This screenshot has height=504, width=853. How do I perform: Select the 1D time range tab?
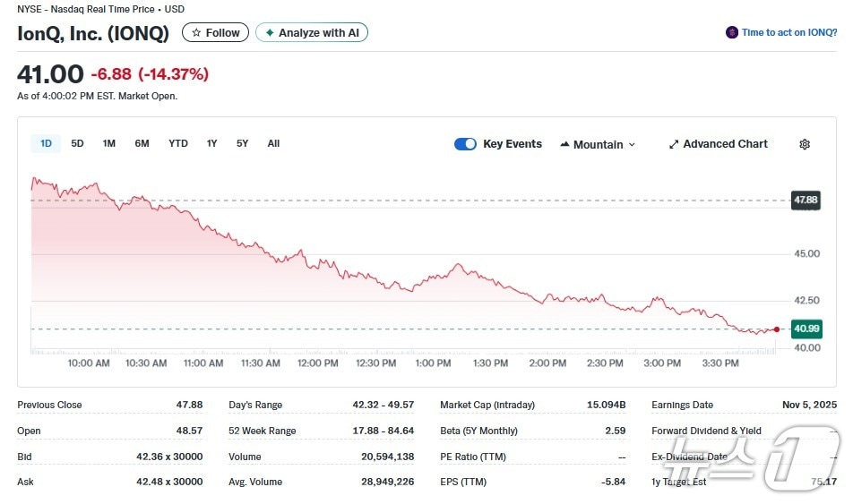coord(46,143)
